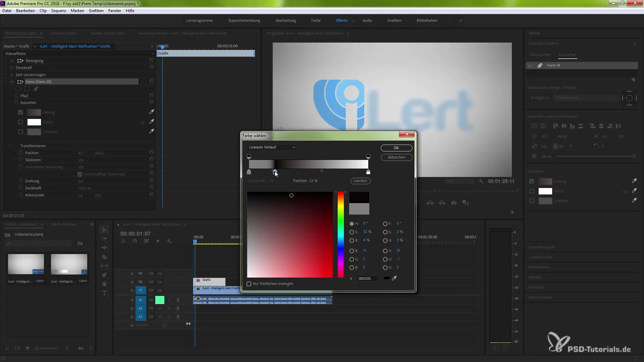Select the Type tool
The height and width of the screenshot is (362, 644).
[104, 293]
